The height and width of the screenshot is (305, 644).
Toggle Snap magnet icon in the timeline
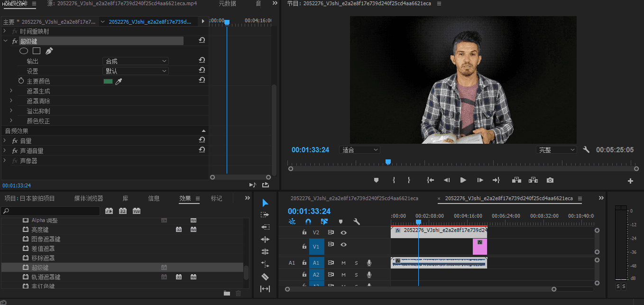(x=308, y=222)
